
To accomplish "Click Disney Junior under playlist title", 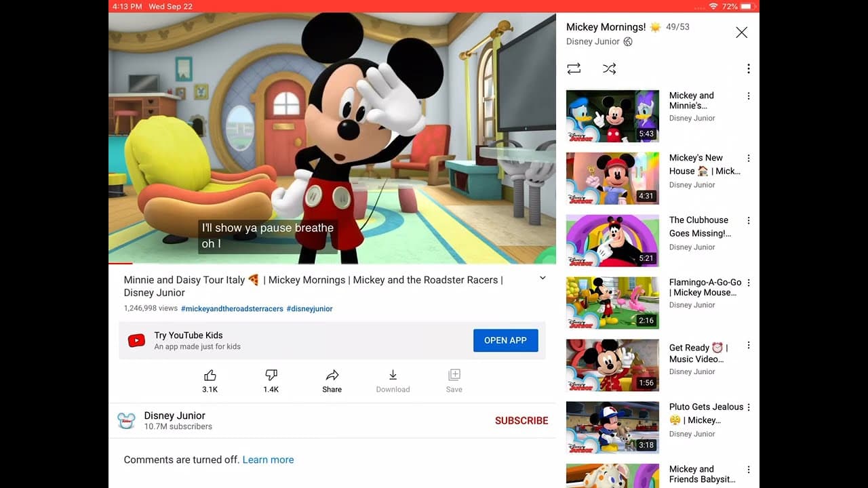I will (x=593, y=41).
